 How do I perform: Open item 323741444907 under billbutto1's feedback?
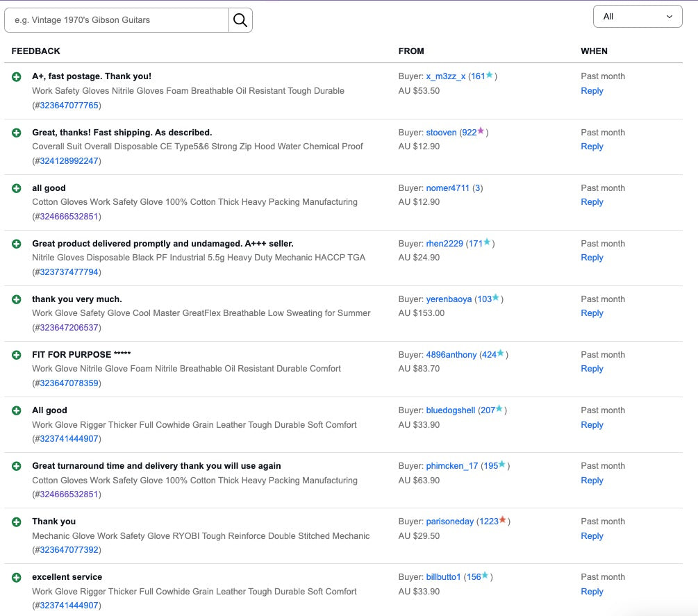point(69,606)
